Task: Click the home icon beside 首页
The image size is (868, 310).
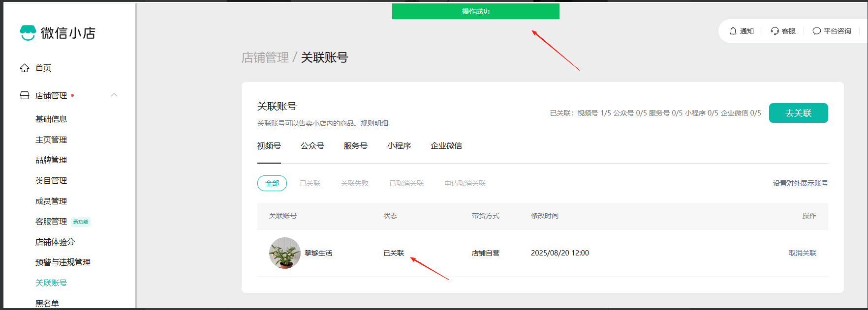Action: tap(25, 68)
